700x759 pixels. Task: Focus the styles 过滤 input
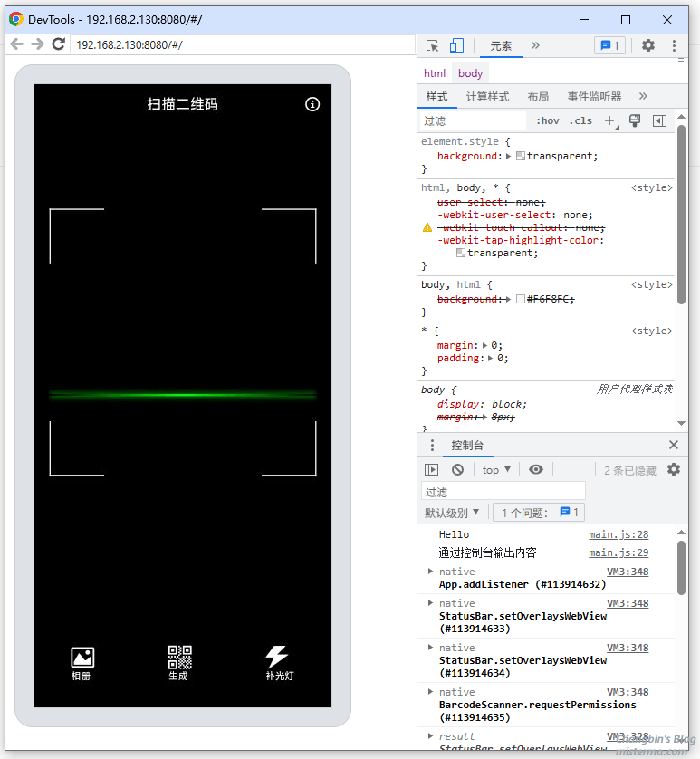coord(473,121)
